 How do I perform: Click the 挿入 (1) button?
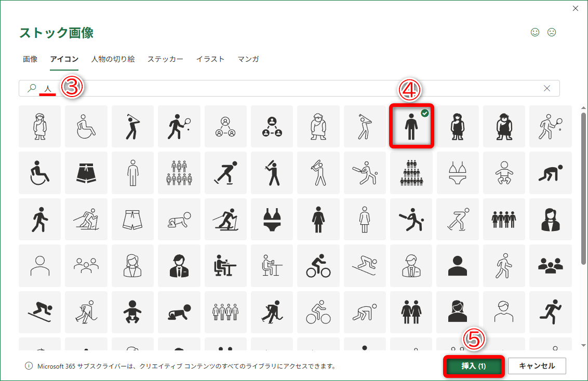coord(473,366)
